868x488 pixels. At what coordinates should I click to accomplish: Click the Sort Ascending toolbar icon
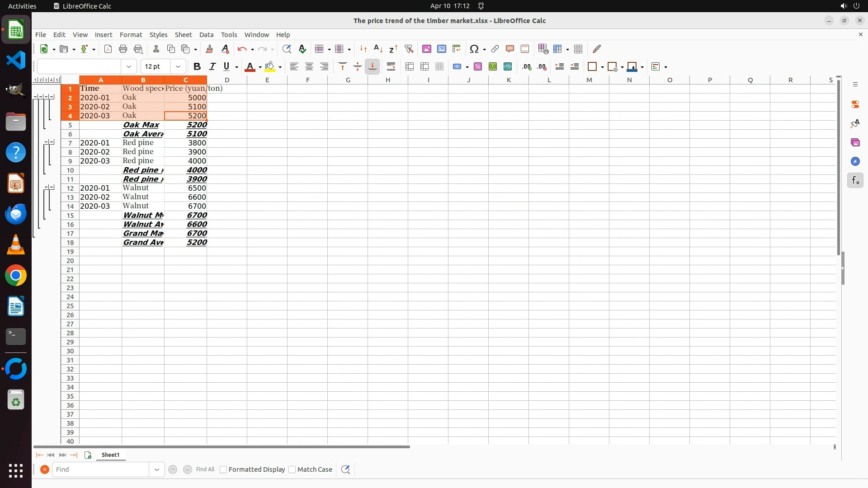(x=378, y=49)
